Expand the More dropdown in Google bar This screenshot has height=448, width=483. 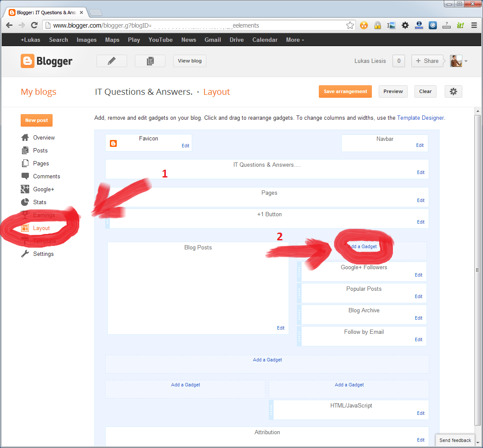coord(295,40)
